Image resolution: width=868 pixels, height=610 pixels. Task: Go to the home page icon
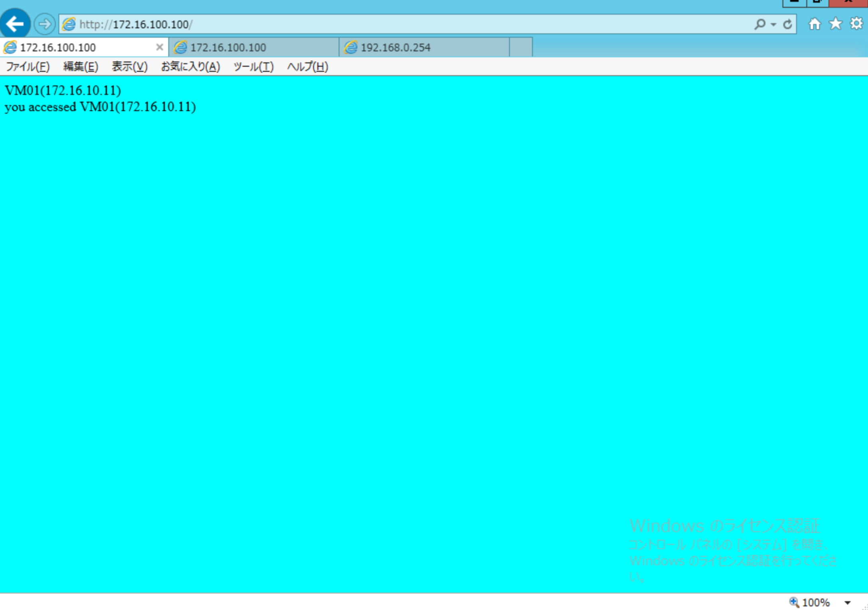tap(815, 24)
